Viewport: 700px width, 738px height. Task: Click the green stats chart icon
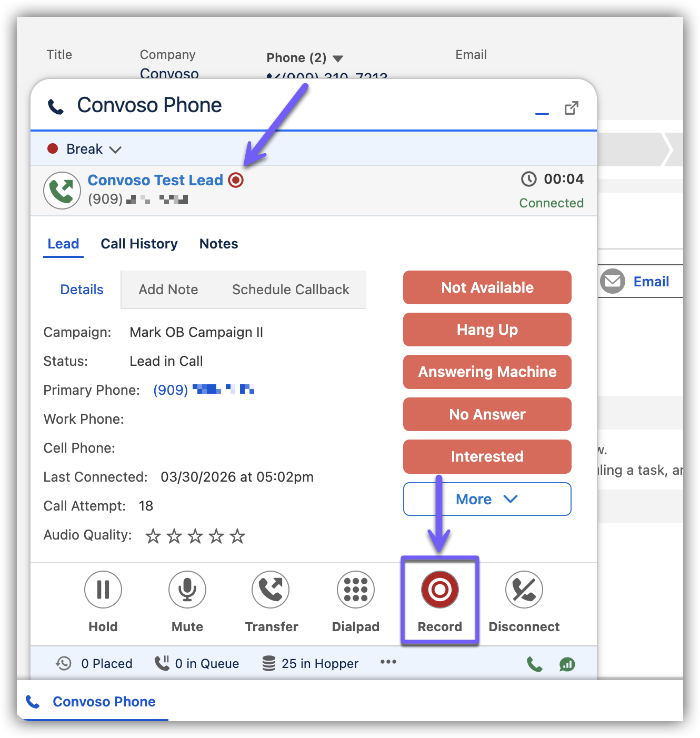tap(567, 664)
